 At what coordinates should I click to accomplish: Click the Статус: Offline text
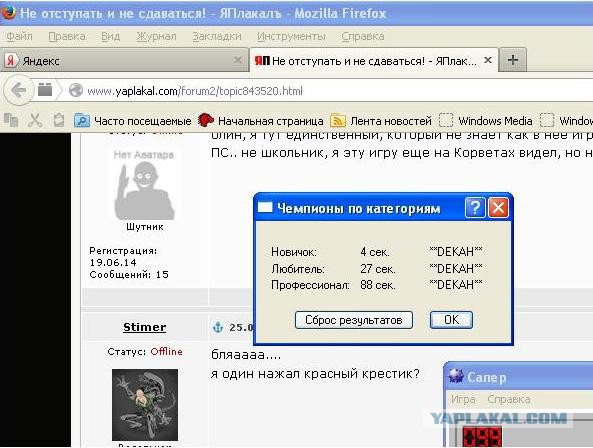click(x=145, y=352)
